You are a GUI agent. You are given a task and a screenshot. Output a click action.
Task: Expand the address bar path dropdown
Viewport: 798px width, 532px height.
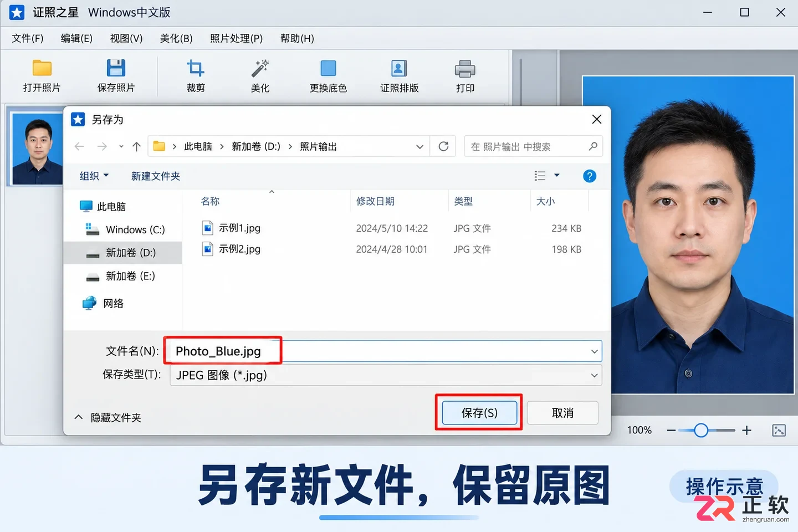point(420,147)
